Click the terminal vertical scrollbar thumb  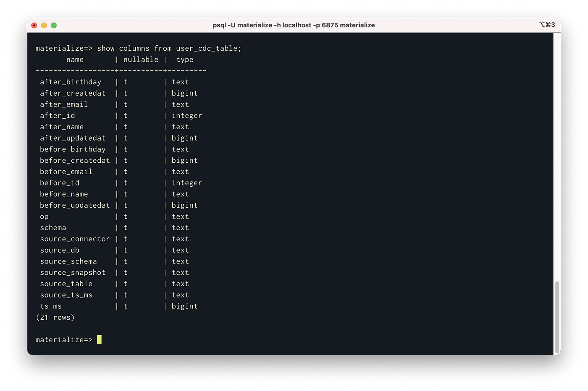(x=557, y=317)
